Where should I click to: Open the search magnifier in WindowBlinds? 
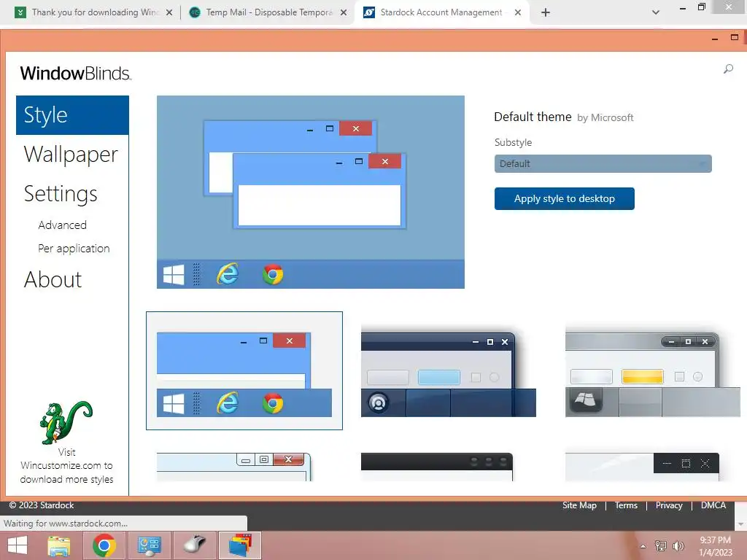pos(728,69)
